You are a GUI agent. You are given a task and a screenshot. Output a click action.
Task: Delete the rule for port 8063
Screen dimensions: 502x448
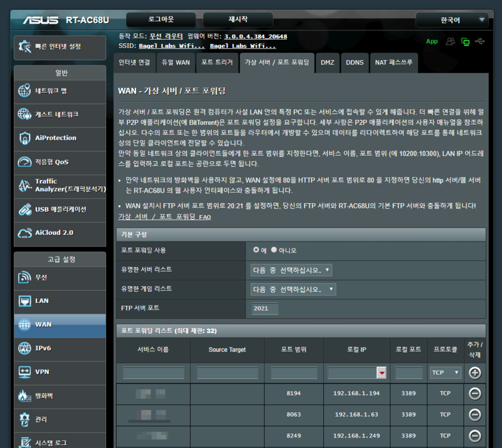tap(475, 415)
